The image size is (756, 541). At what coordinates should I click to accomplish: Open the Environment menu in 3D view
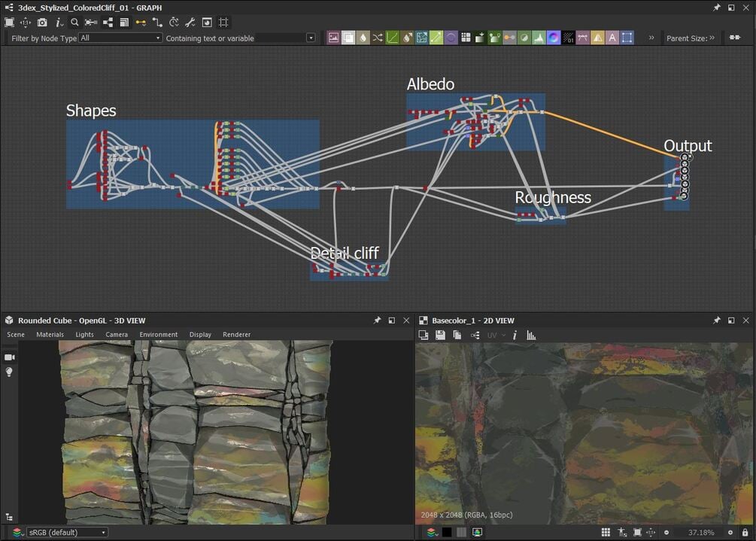pos(159,334)
